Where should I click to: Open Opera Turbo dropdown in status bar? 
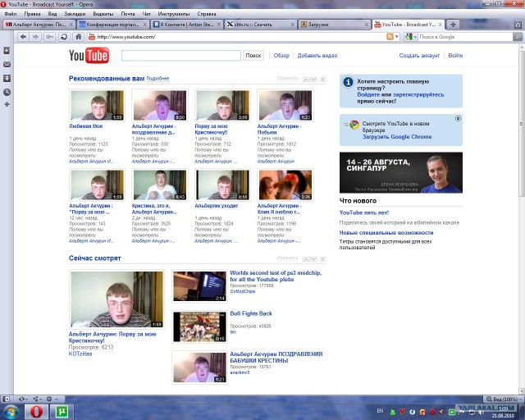pyautogui.click(x=52, y=399)
